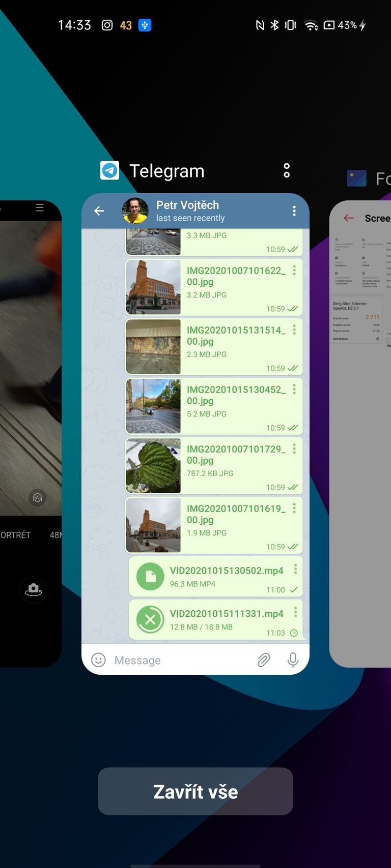The image size is (391, 868).
Task: Open the VID20201015130502.mp4 file icon
Action: click(x=150, y=576)
